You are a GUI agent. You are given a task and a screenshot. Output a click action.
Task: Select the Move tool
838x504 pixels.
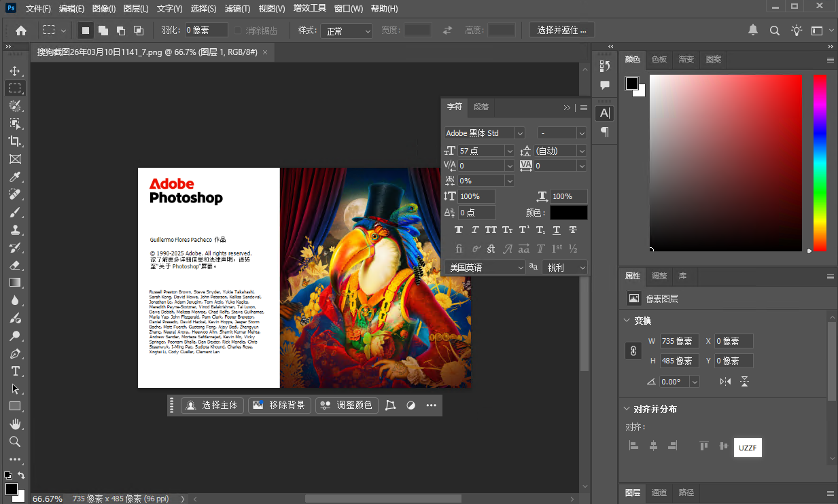click(x=16, y=70)
